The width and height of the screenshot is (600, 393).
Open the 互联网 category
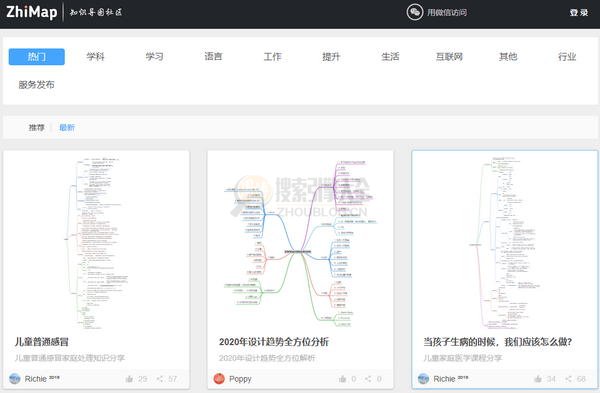tap(449, 57)
